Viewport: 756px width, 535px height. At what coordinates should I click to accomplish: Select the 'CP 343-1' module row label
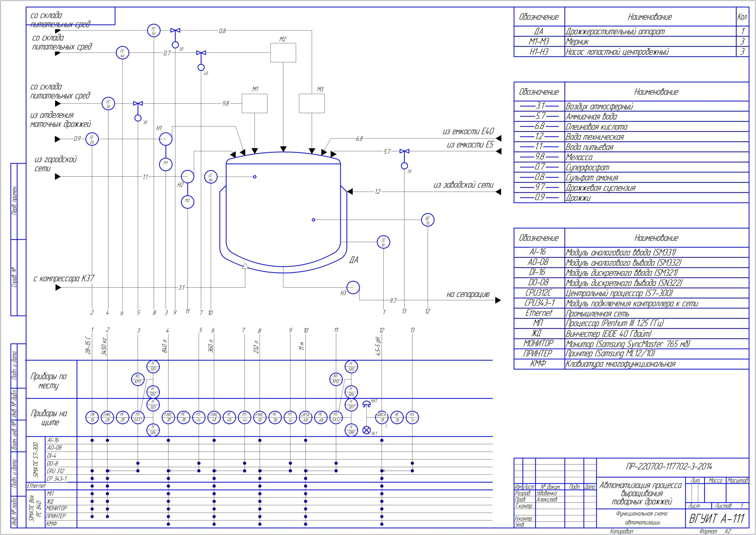pyautogui.click(x=57, y=478)
